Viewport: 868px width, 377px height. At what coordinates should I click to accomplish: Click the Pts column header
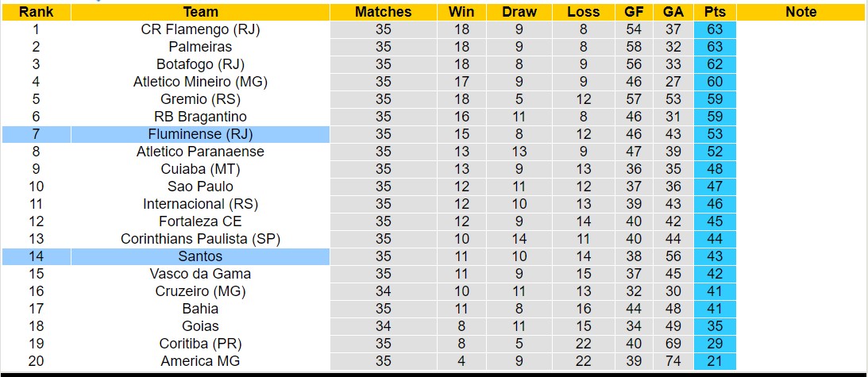coord(714,12)
